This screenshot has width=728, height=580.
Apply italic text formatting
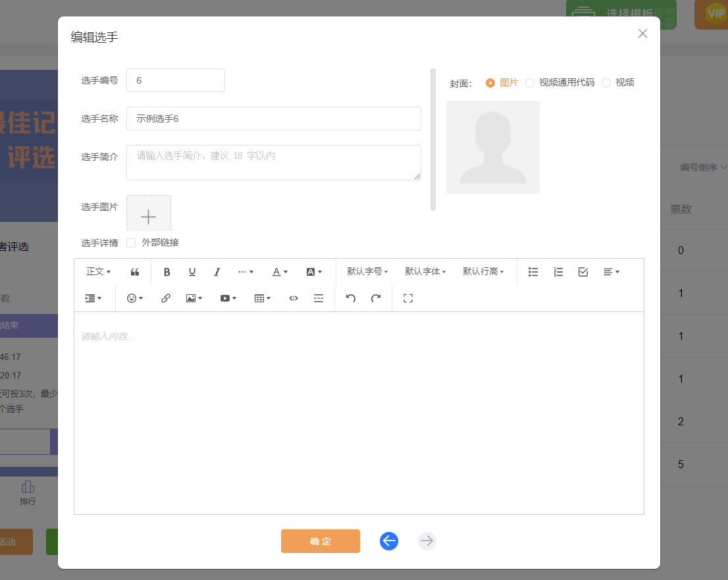pyautogui.click(x=217, y=272)
